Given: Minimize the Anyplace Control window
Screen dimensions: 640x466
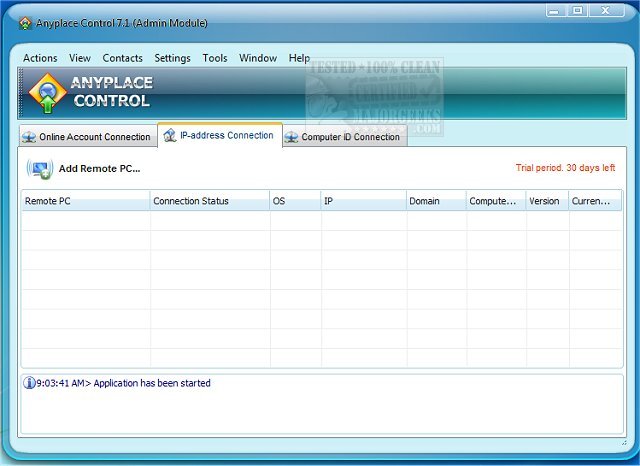Looking at the screenshot, I should click(x=554, y=11).
